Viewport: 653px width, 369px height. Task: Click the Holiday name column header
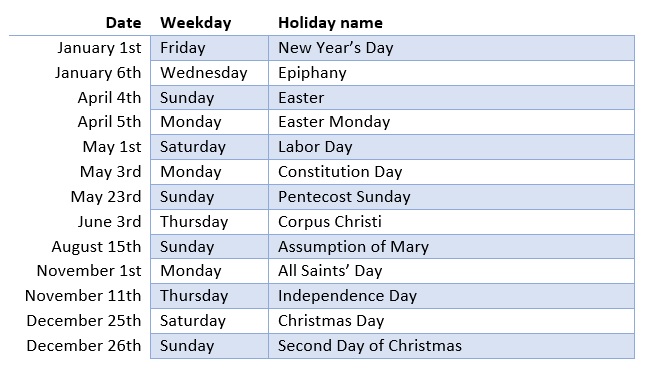[330, 22]
